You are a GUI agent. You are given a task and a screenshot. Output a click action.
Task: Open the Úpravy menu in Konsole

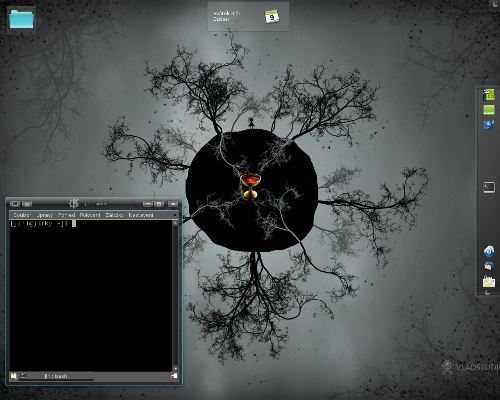pos(45,215)
